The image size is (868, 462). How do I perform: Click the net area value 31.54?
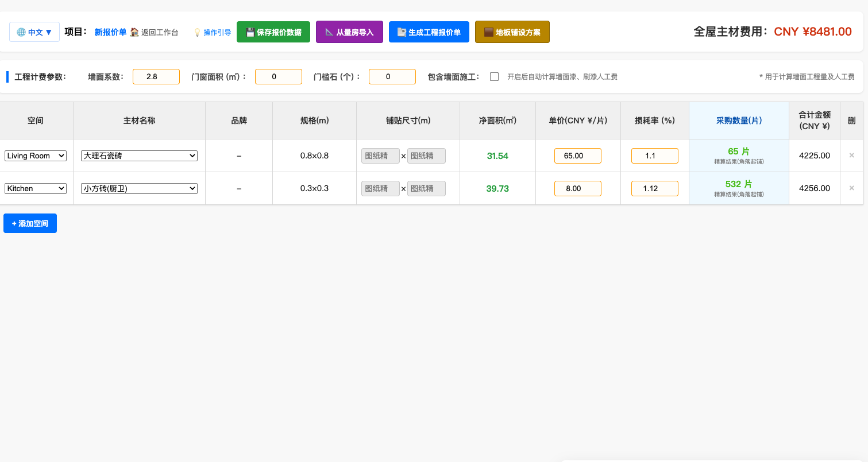(x=497, y=156)
